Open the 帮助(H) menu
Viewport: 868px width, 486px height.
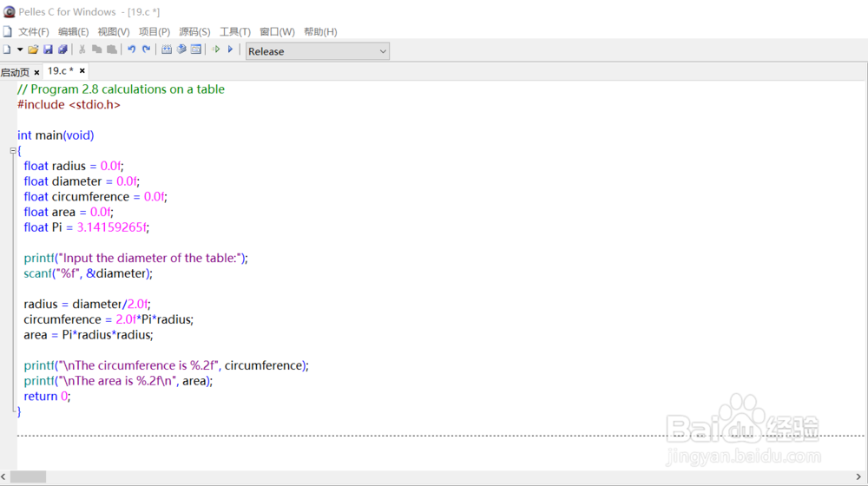point(320,31)
